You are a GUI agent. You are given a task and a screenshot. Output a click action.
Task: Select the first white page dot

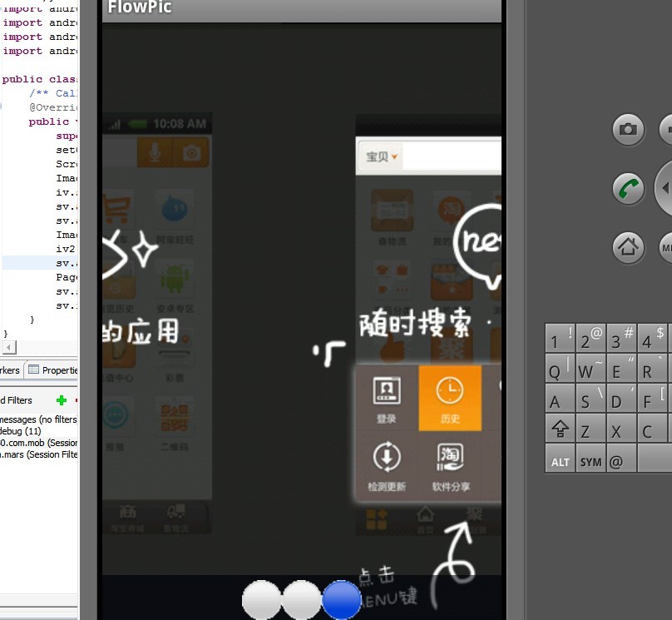[x=261, y=599]
